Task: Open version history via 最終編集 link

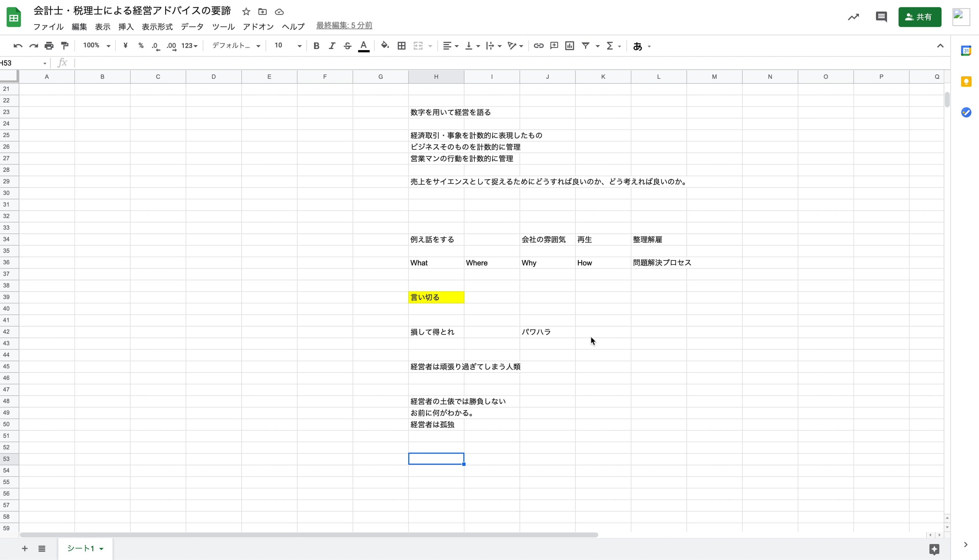Action: [x=344, y=25]
